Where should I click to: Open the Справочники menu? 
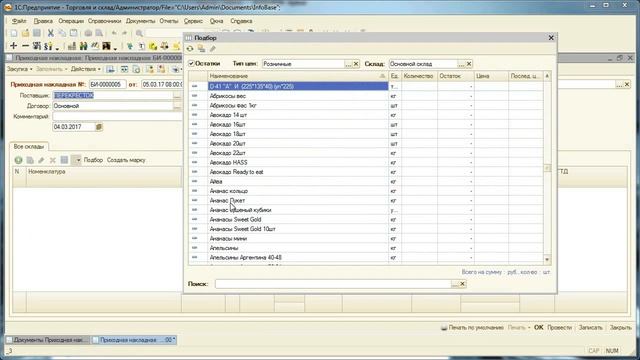(x=104, y=21)
